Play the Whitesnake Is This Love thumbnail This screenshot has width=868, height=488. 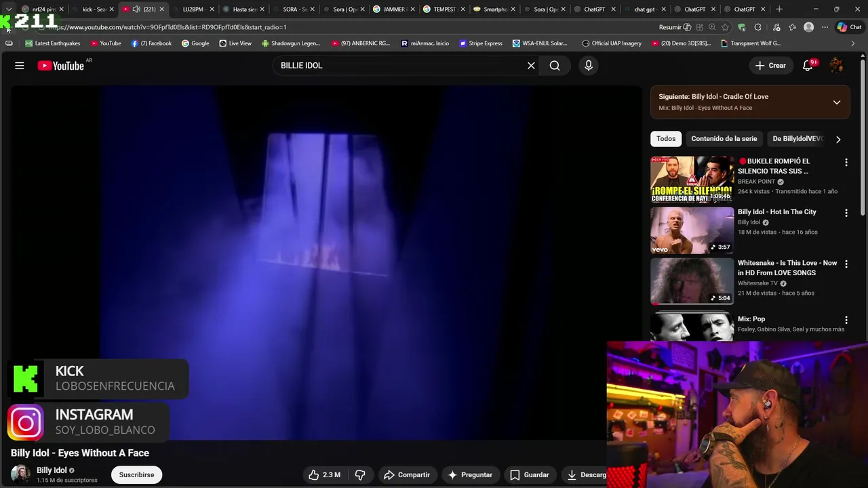coord(692,281)
